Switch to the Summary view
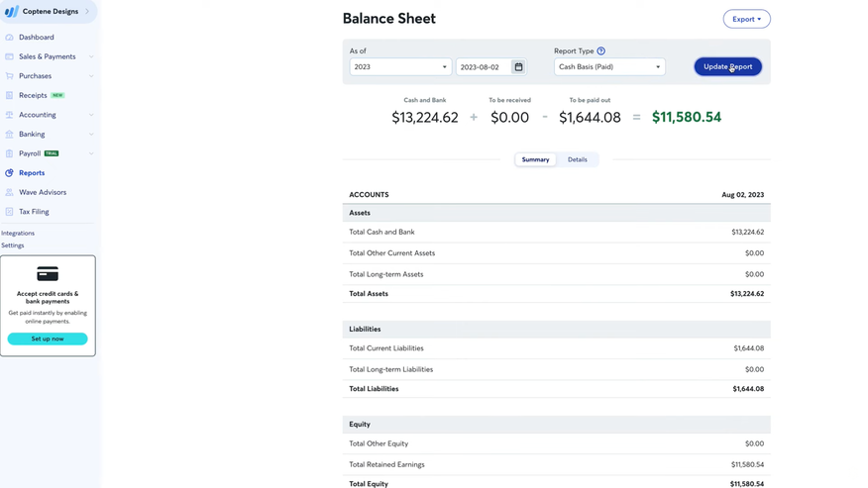This screenshot has width=868, height=488. click(535, 159)
